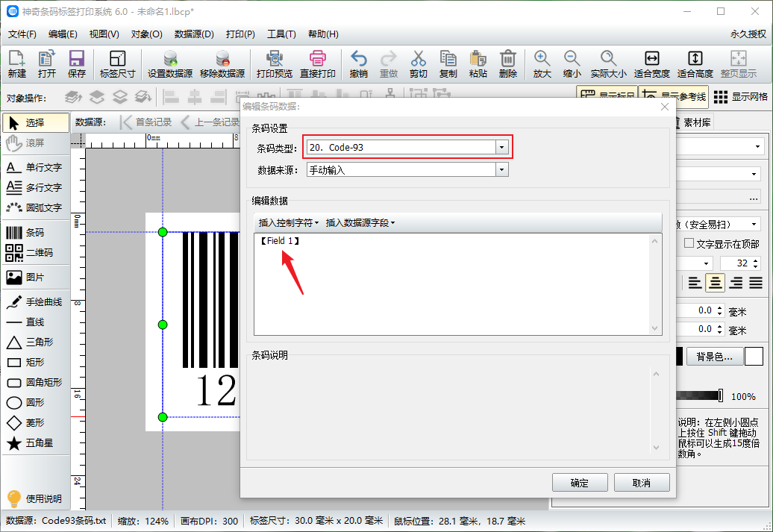Open 文件(F) menu
773x532 pixels.
pos(22,34)
